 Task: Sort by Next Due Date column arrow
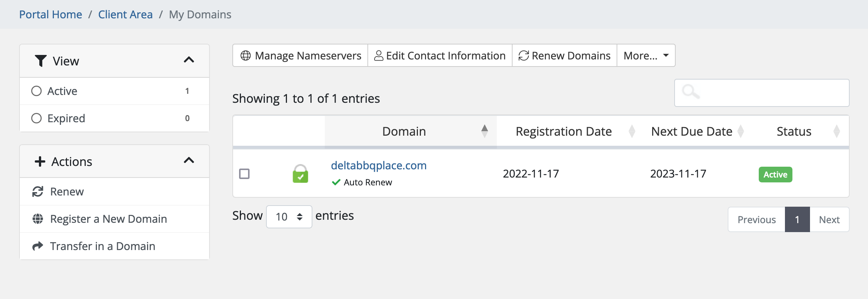(740, 131)
